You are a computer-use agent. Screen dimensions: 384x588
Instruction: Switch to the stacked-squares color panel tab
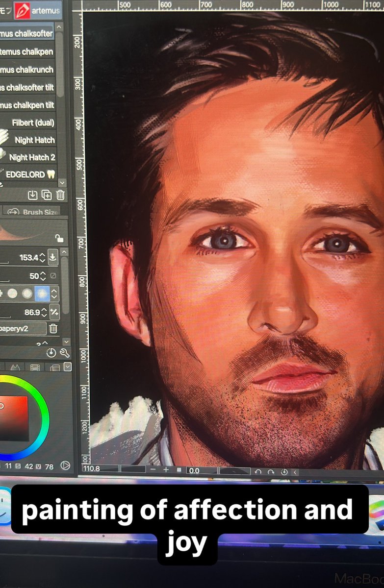[54, 367]
